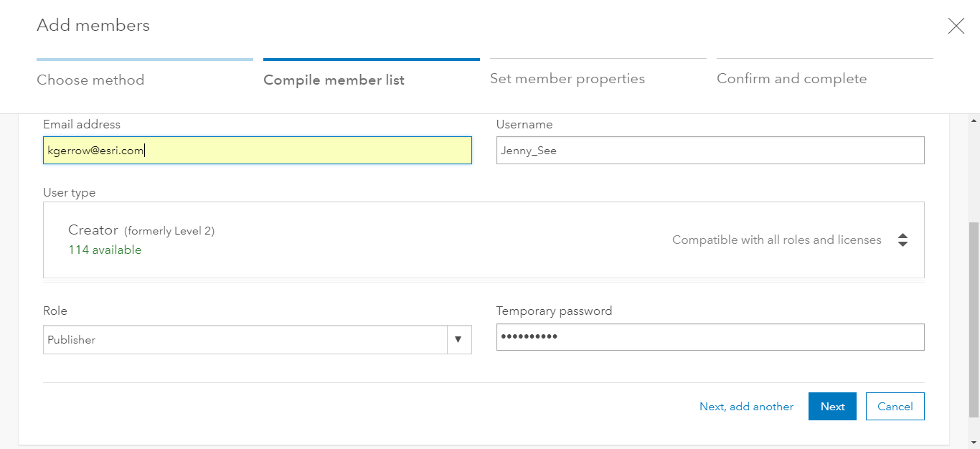This screenshot has width=980, height=449.
Task: Open the Confirm and complete step
Action: 791,79
